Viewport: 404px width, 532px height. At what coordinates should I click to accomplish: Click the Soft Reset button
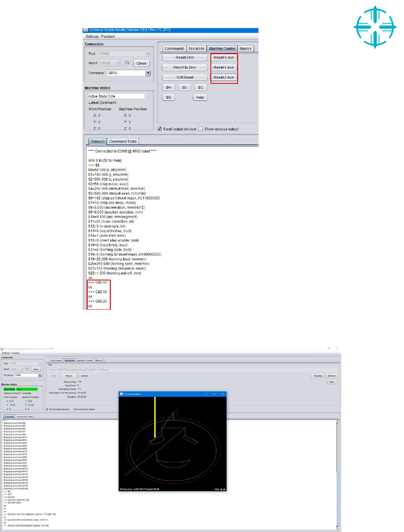click(x=185, y=77)
